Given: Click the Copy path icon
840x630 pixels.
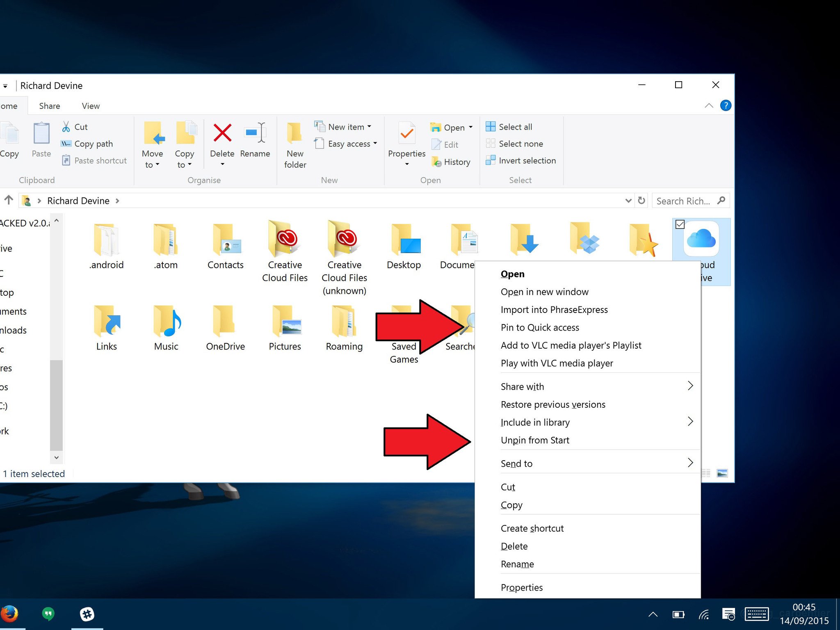Looking at the screenshot, I should 66,144.
